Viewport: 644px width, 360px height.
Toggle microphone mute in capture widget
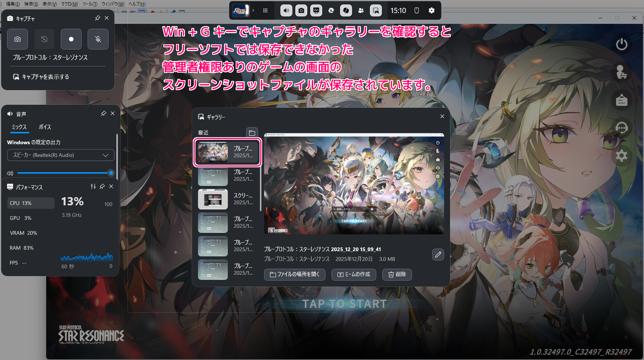[x=98, y=39]
